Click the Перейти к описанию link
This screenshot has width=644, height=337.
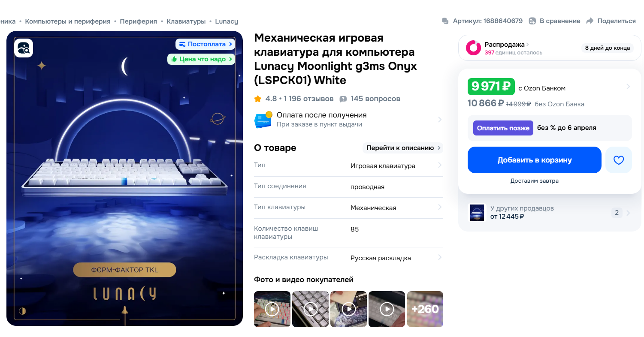tap(403, 148)
